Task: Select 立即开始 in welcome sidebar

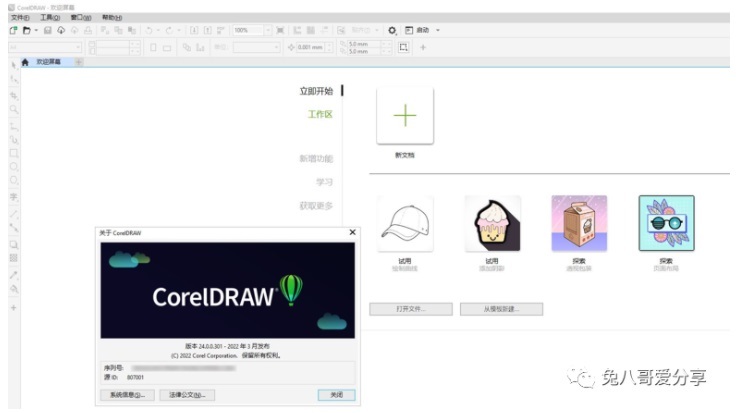Action: click(316, 91)
